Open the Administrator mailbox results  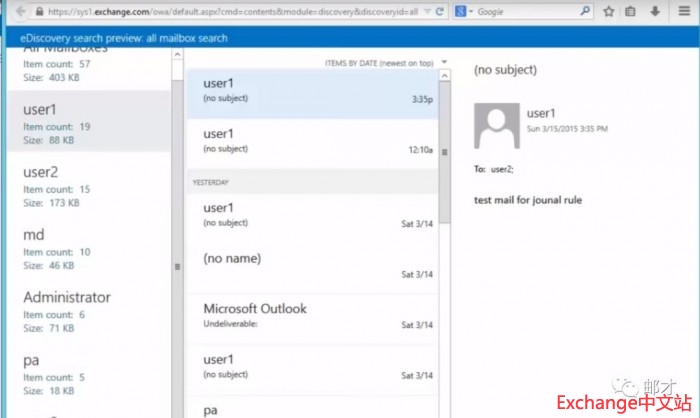click(x=86, y=311)
